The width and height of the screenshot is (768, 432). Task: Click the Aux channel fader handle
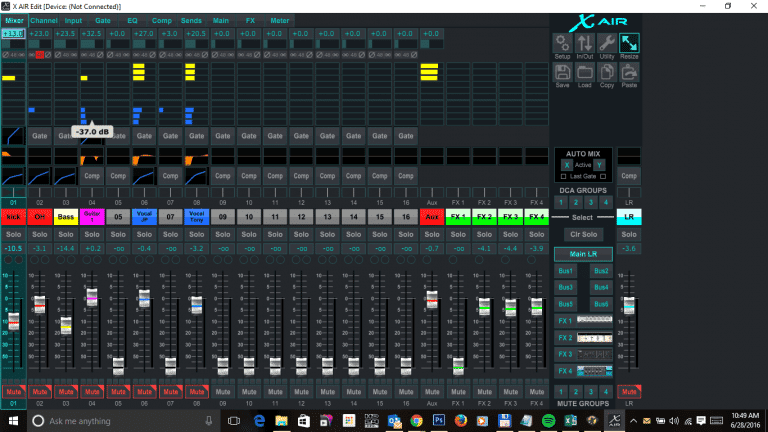point(432,299)
